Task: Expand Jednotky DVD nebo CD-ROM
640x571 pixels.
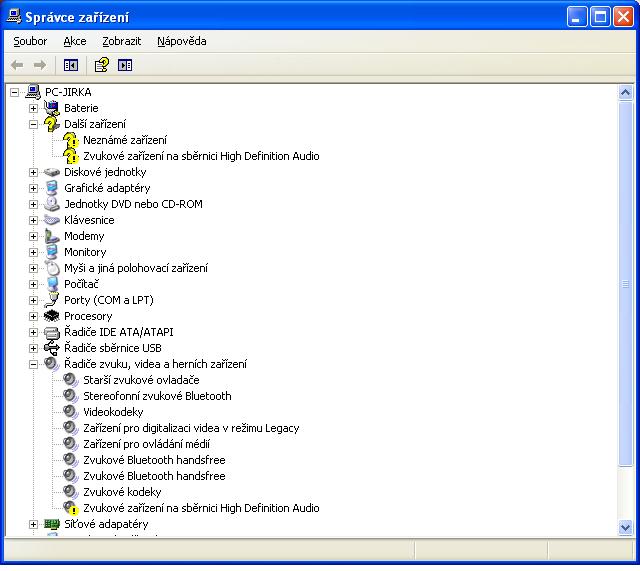Action: (x=33, y=204)
